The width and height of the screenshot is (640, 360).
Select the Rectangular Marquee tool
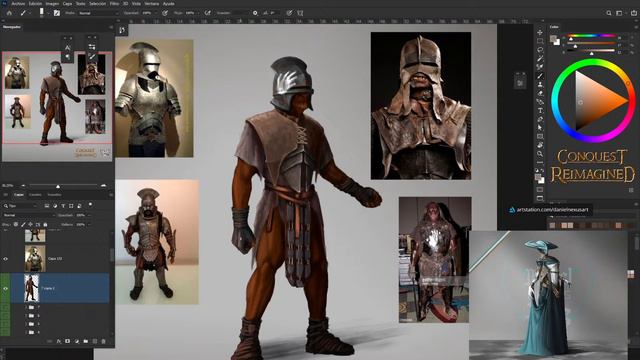540,41
